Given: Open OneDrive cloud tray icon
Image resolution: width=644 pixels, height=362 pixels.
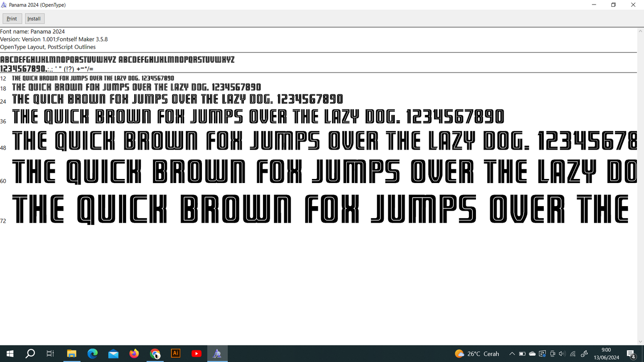Looking at the screenshot, I should pyautogui.click(x=532, y=354).
